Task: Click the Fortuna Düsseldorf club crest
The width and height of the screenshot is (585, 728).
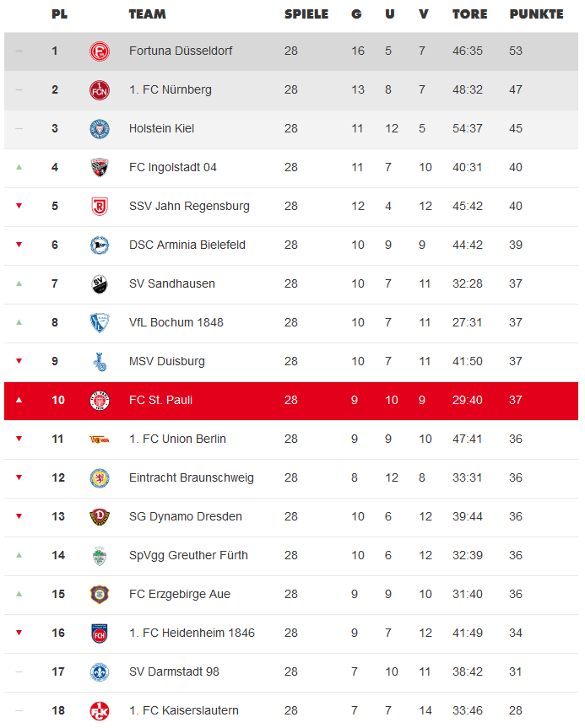Action: tap(100, 51)
